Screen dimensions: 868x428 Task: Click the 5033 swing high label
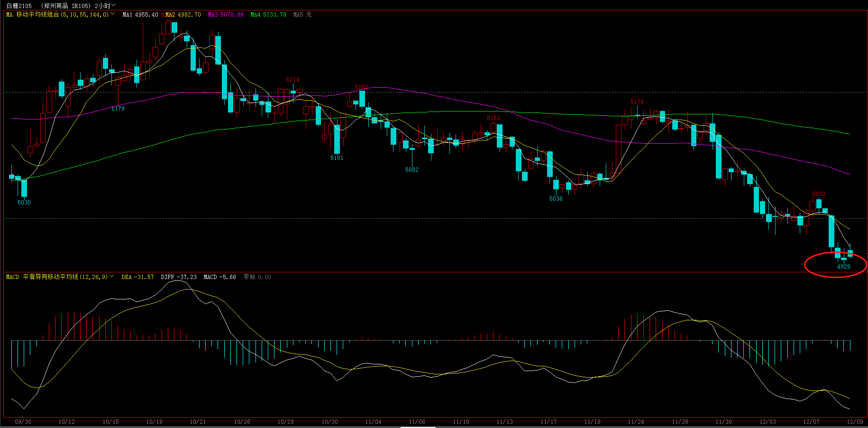(818, 194)
